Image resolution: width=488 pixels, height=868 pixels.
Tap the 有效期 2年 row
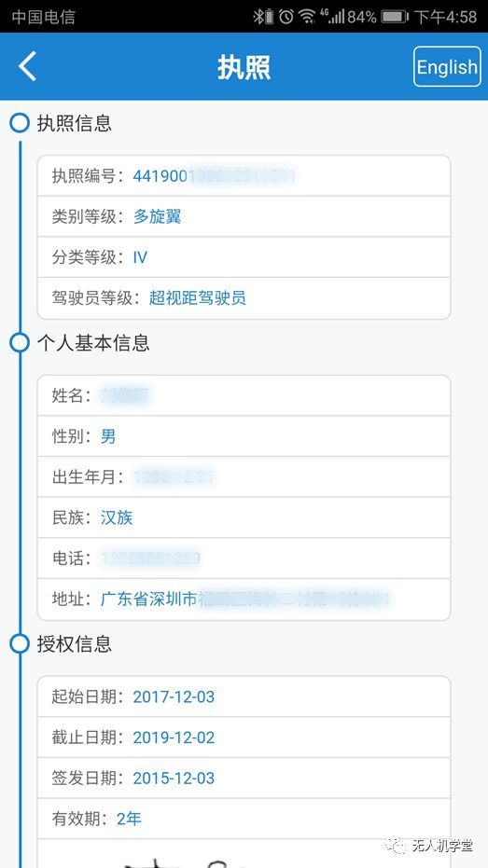tap(244, 819)
